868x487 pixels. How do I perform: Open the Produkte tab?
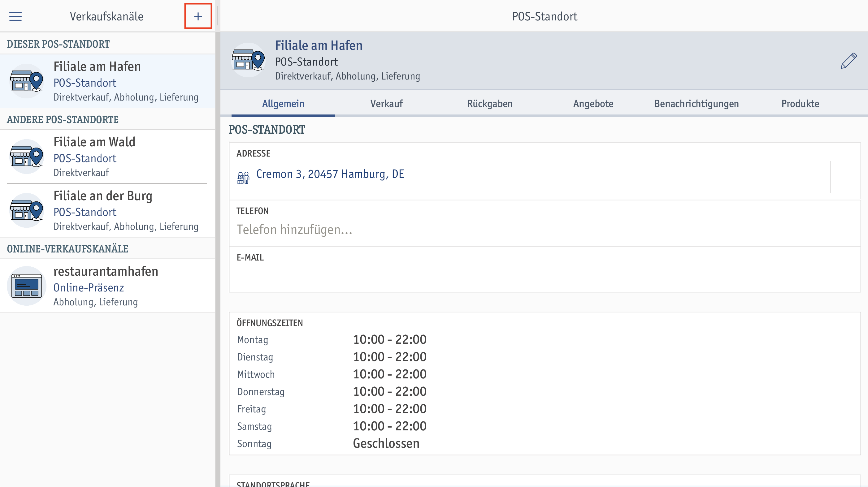(800, 103)
